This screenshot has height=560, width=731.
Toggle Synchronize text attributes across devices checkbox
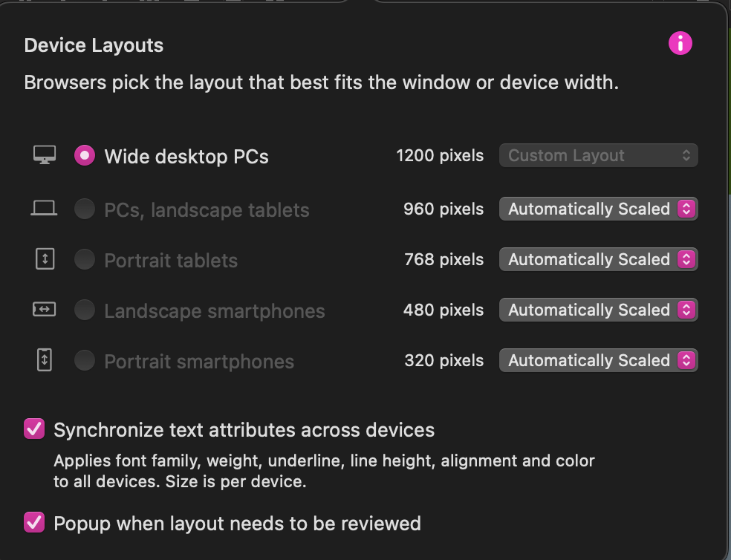(x=34, y=429)
